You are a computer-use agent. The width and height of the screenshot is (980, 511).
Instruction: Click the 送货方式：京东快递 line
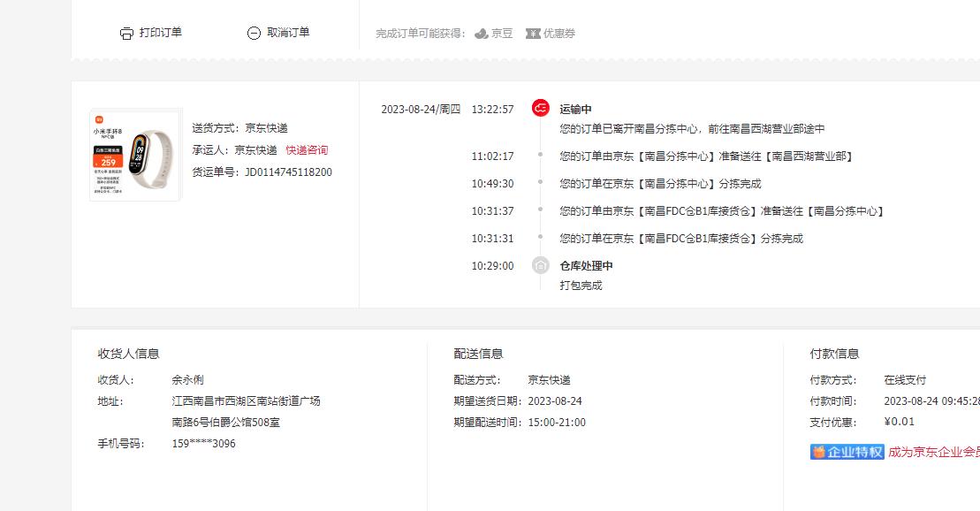[x=240, y=128]
